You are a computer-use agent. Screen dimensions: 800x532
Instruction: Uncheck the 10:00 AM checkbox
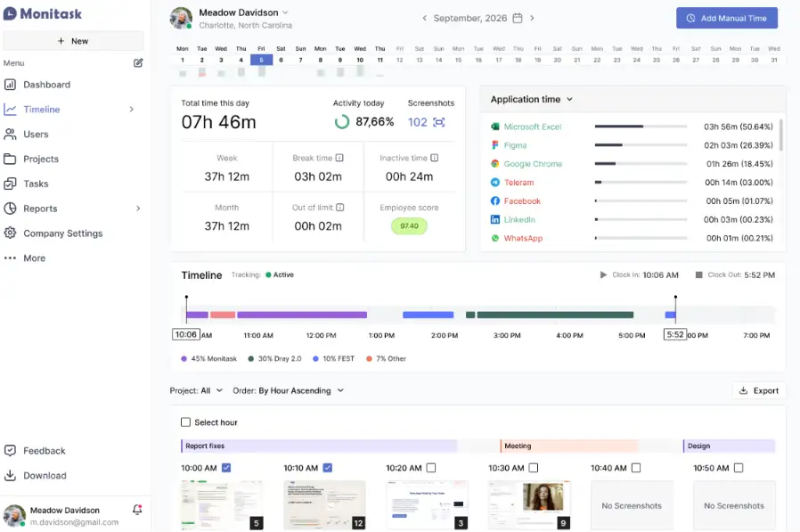pos(226,468)
